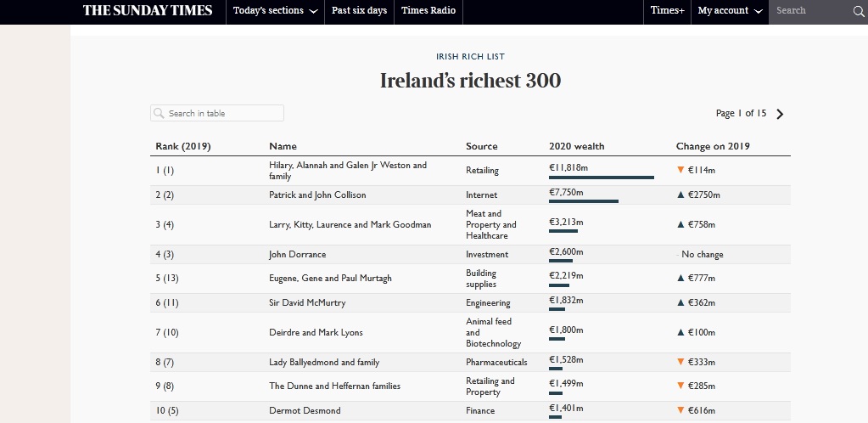The width and height of the screenshot is (868, 423).
Task: Expand the Today's sections dropdown
Action: [276, 11]
